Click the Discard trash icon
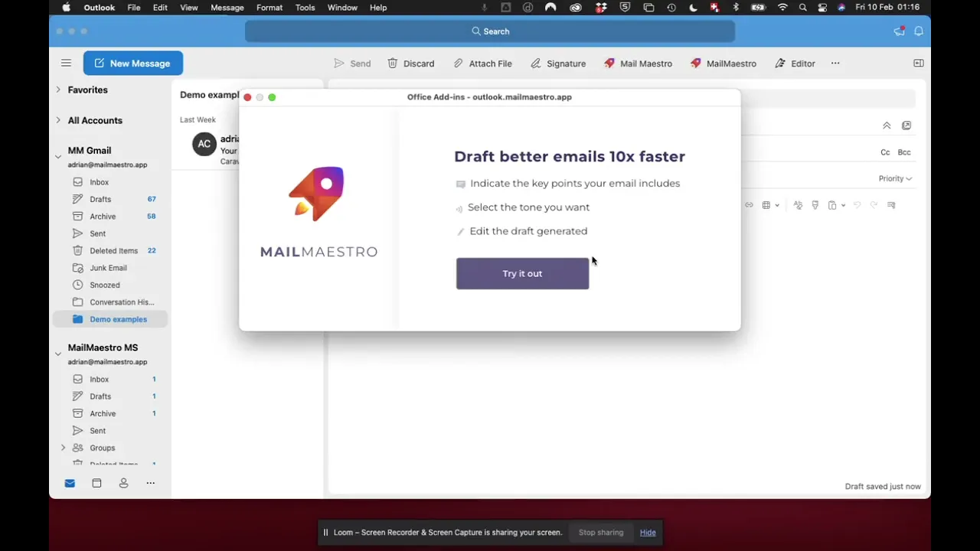980x551 pixels. click(393, 64)
